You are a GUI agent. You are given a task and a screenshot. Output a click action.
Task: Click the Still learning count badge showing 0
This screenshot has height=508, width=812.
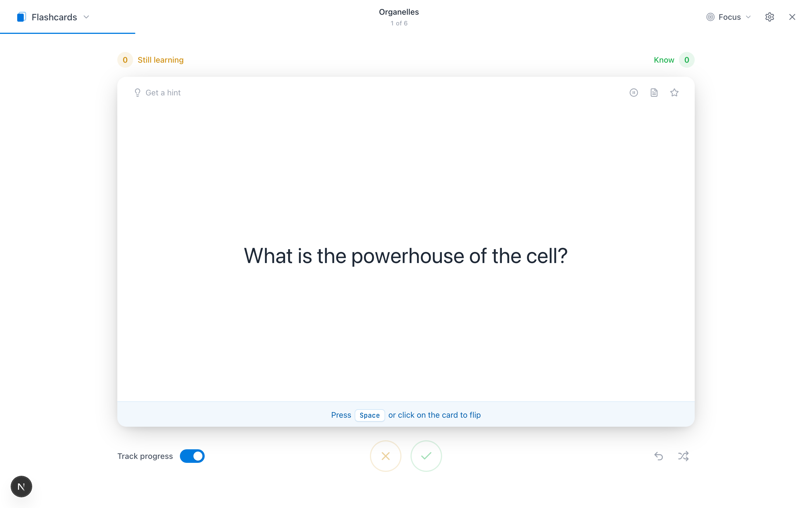(125, 60)
